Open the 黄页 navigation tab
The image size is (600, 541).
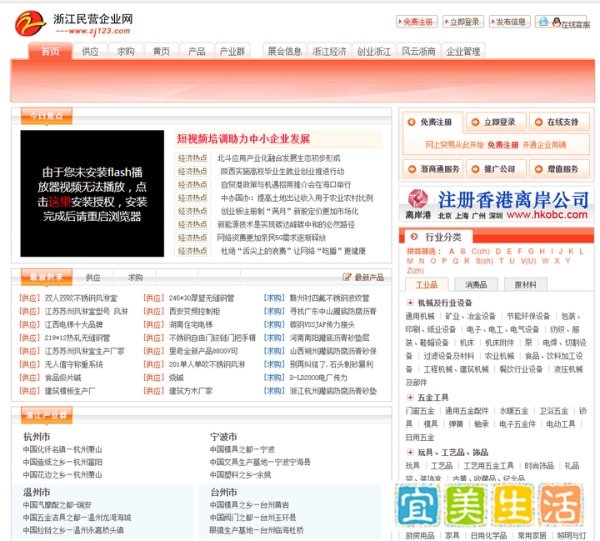[161, 51]
